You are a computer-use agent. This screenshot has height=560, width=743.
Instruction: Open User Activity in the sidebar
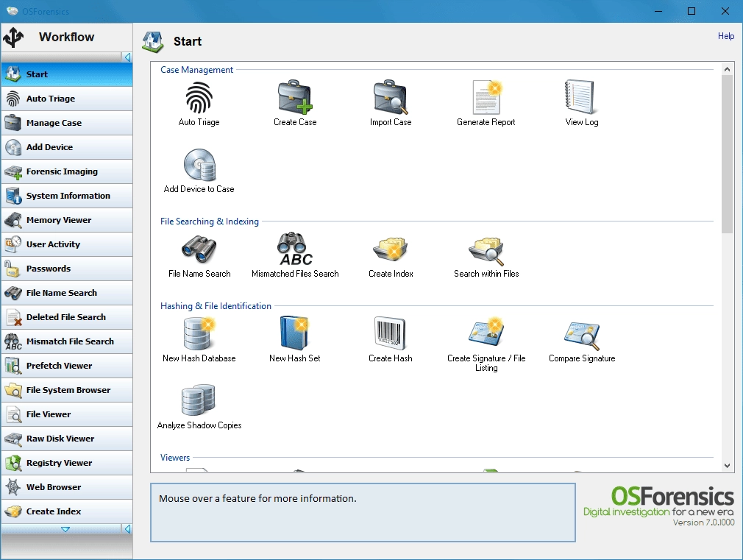67,244
